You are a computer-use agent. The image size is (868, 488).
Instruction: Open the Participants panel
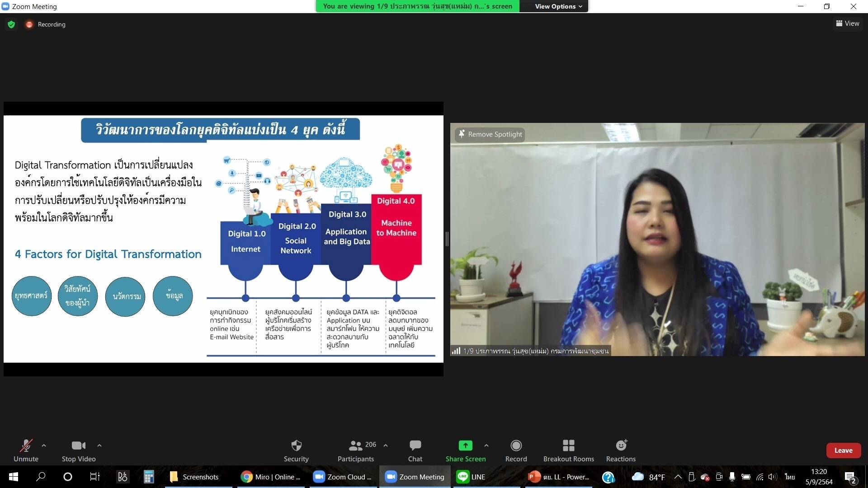click(356, 450)
